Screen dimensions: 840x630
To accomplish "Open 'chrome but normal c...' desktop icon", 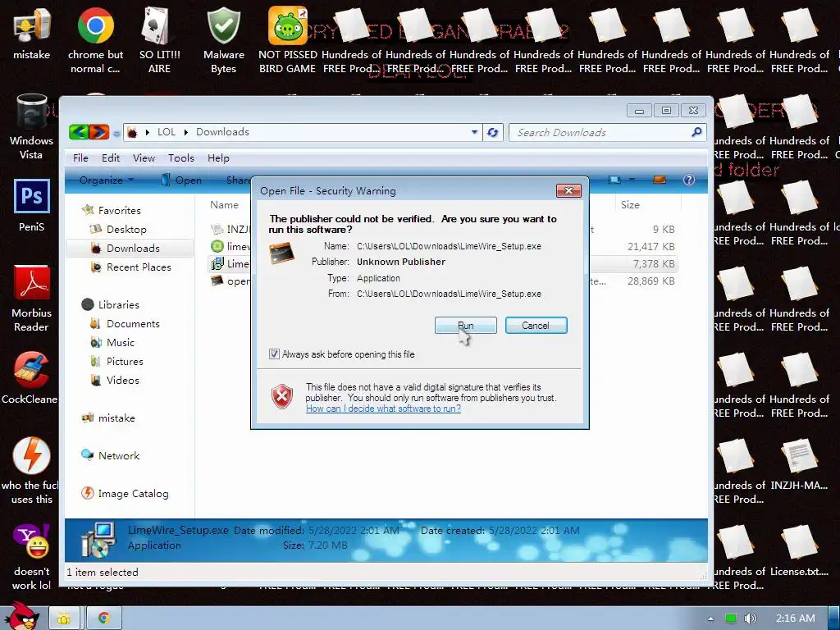I will tap(95, 40).
